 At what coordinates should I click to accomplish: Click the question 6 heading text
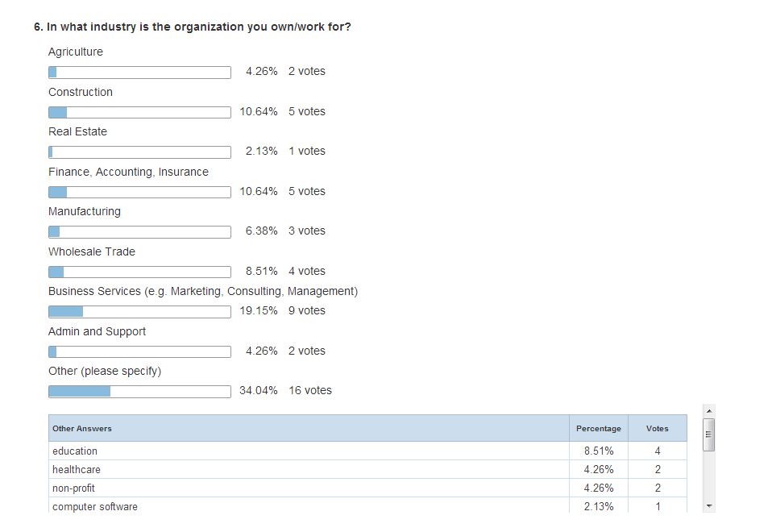coord(193,27)
